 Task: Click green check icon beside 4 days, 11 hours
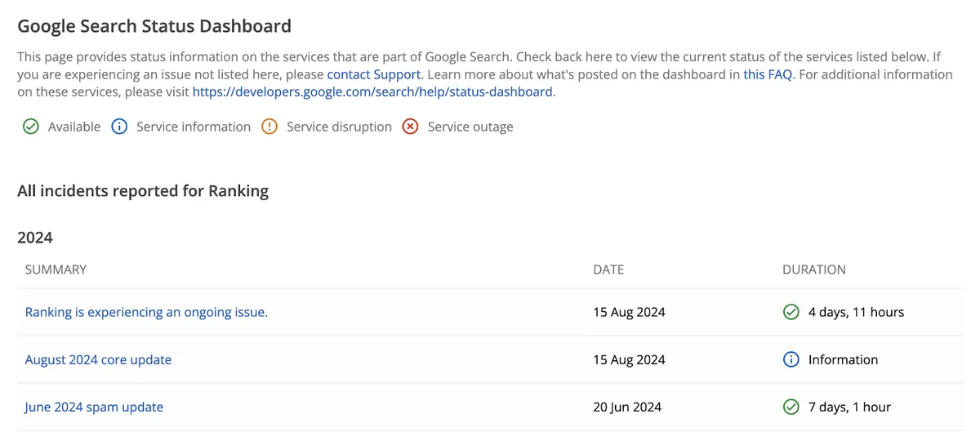(x=791, y=312)
